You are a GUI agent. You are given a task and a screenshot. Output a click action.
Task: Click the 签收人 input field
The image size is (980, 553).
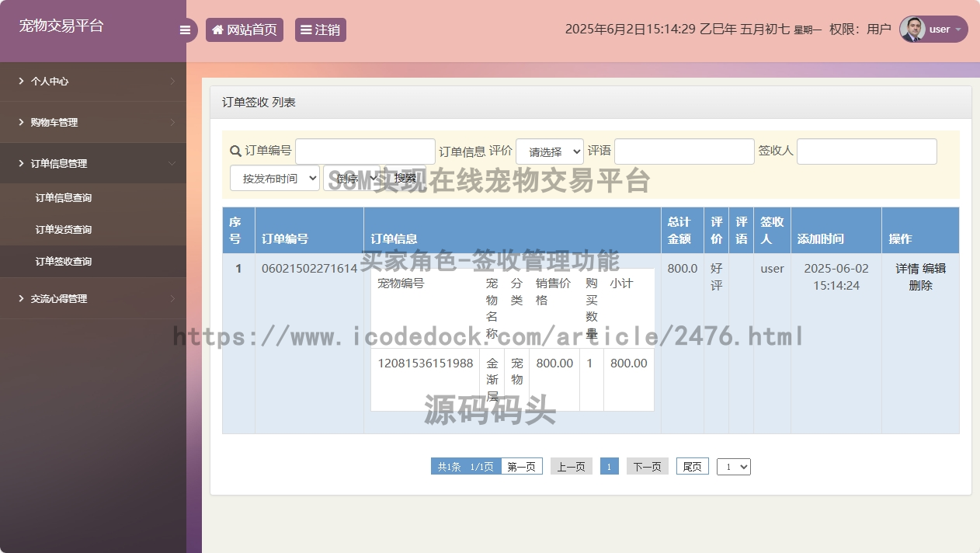pos(867,151)
